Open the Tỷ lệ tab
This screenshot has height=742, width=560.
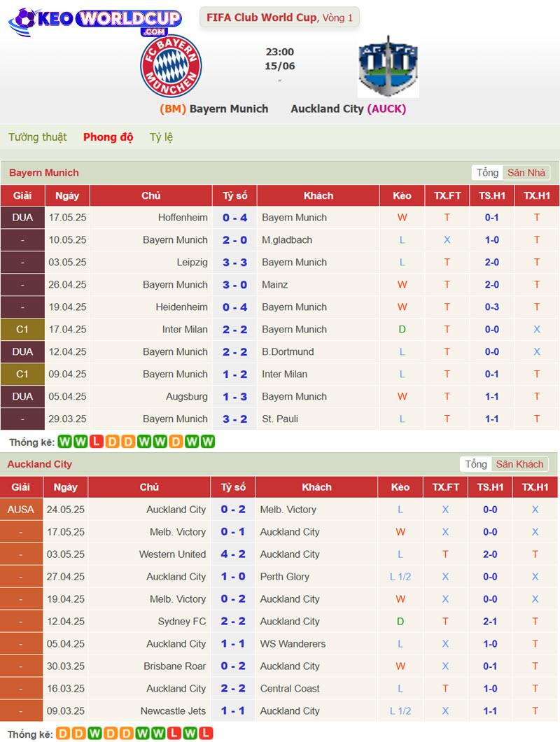point(161,137)
